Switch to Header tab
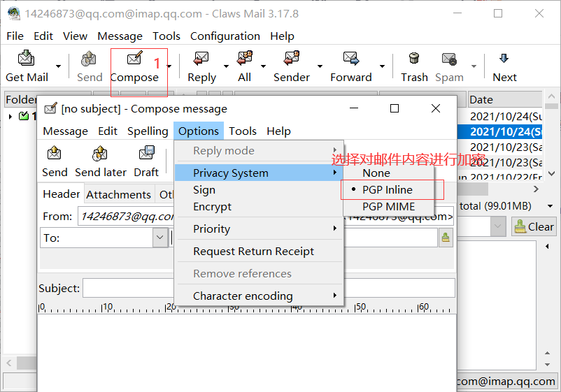 (x=61, y=194)
